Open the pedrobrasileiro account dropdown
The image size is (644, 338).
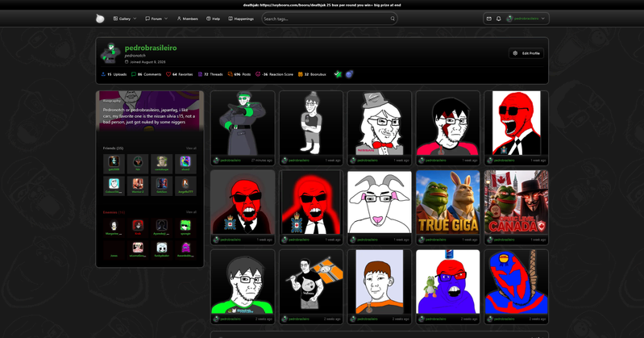[526, 19]
